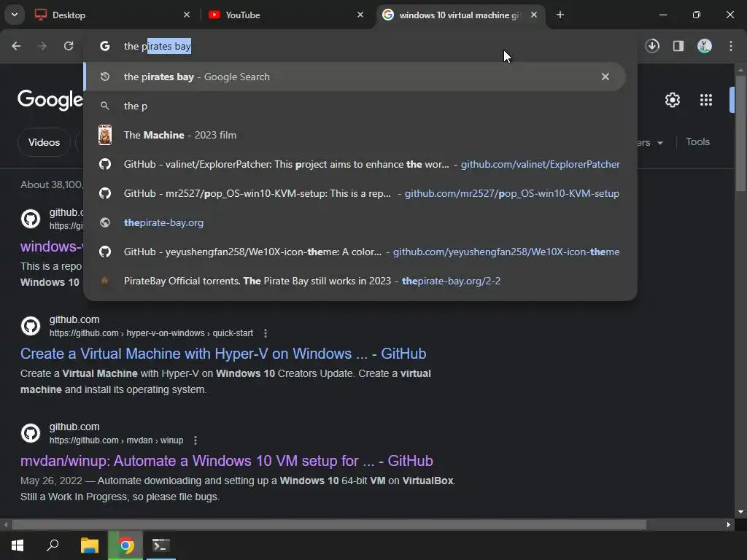Reload the current page
The image size is (747, 560).
69,46
